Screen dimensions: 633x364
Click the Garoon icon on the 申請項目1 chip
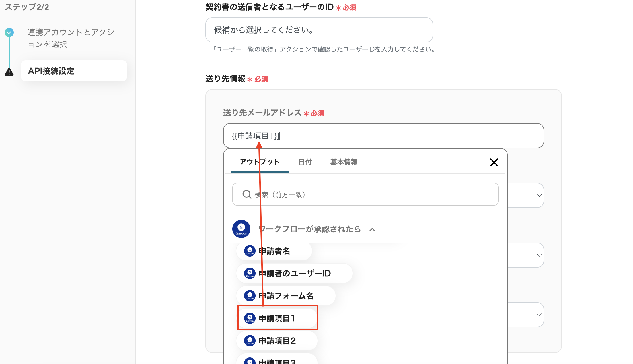pyautogui.click(x=249, y=318)
